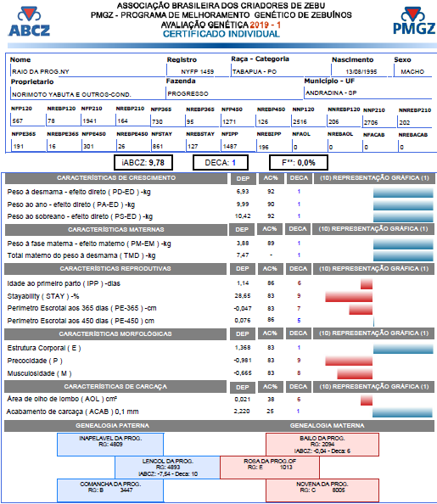Click the ABCZ logo

[29, 22]
